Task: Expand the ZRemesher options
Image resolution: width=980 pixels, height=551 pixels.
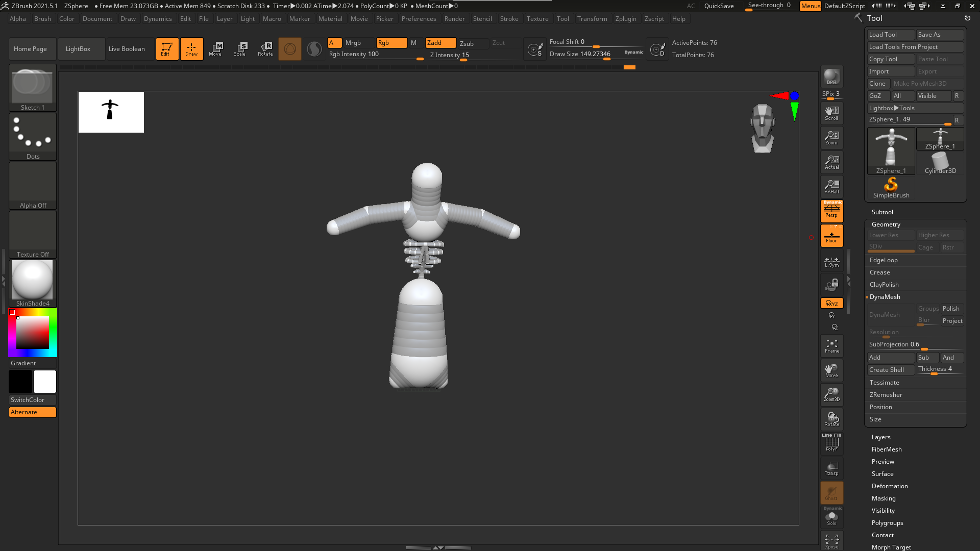Action: point(886,395)
